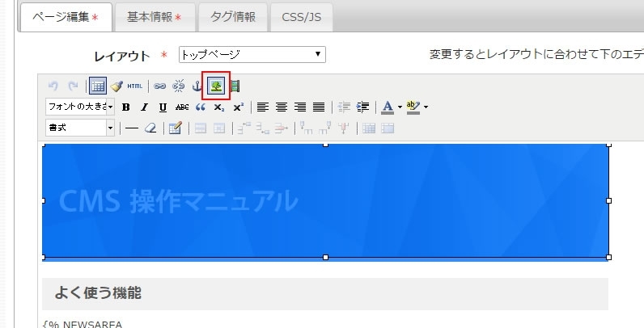644x328 pixels.
Task: Open table row properties icon
Action: 201,128
